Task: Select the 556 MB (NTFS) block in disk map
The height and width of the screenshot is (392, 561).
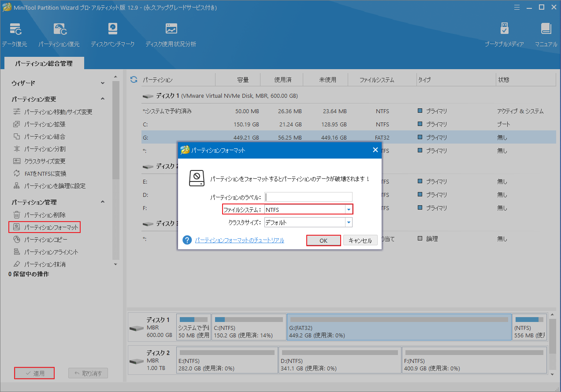Action: point(529,327)
